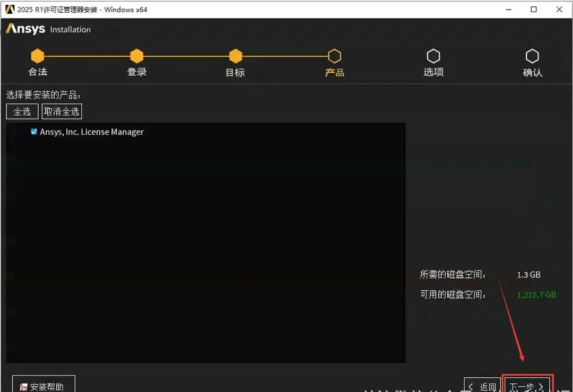Click the 登录 step label
This screenshot has height=392, width=573.
pos(137,72)
